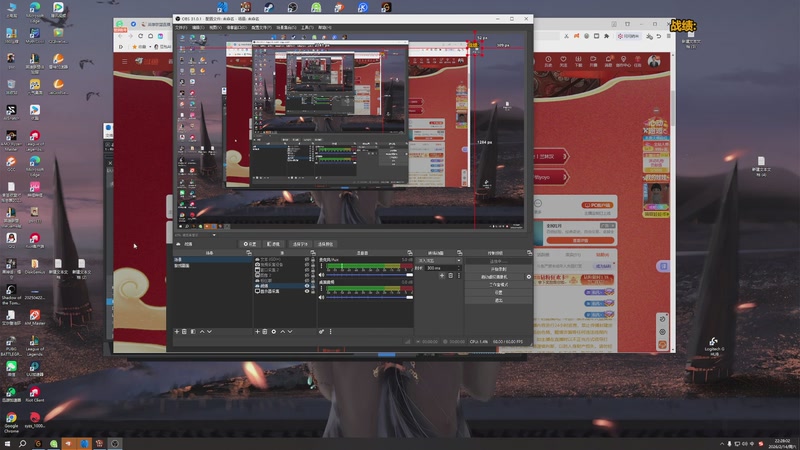Open advanced audio properties icon in mixer toolbar

(x=321, y=332)
